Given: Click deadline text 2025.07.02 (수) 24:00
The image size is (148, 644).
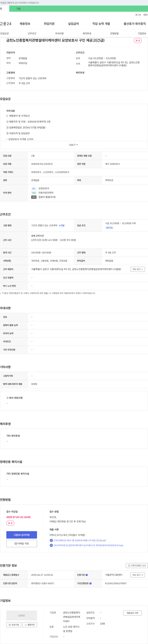Looking at the screenshot, I should click(x=18, y=517).
